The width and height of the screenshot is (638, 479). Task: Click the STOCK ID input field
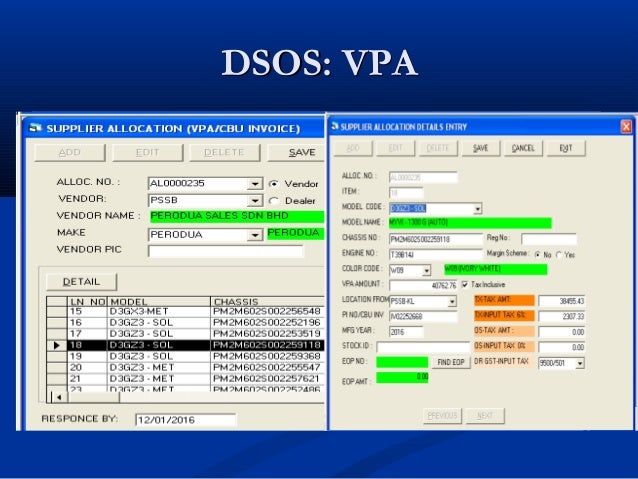tap(423, 347)
